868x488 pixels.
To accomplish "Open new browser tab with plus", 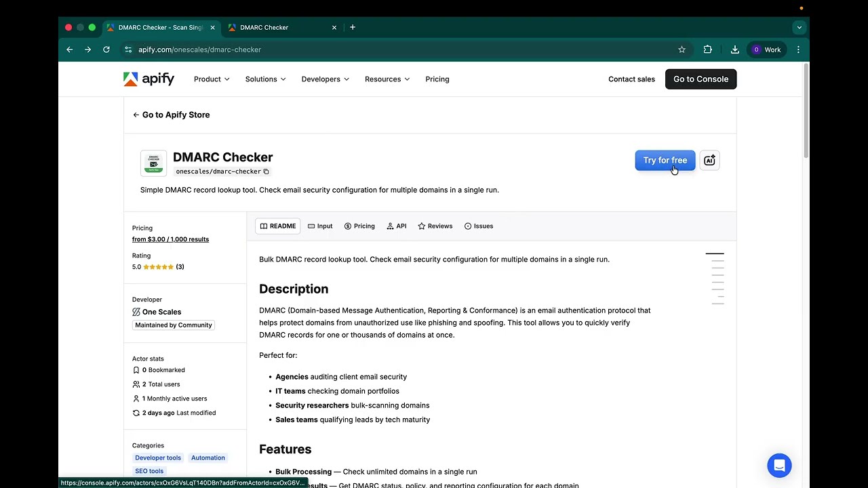I will coord(353,27).
